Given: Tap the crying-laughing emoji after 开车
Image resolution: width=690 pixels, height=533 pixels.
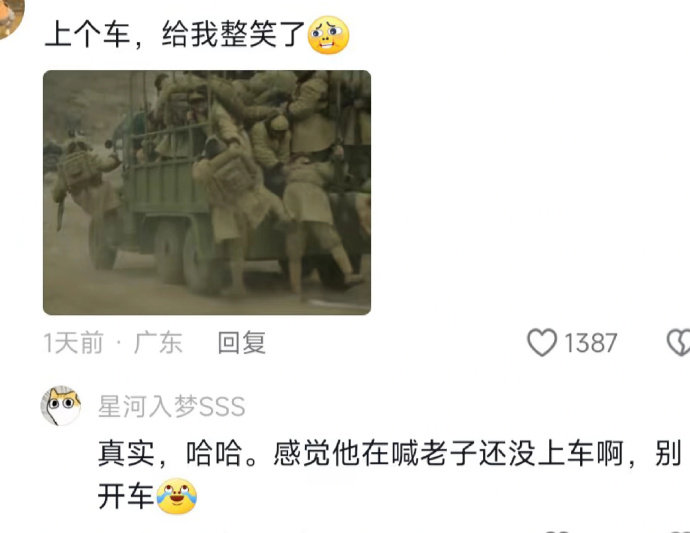Looking at the screenshot, I should tap(176, 496).
